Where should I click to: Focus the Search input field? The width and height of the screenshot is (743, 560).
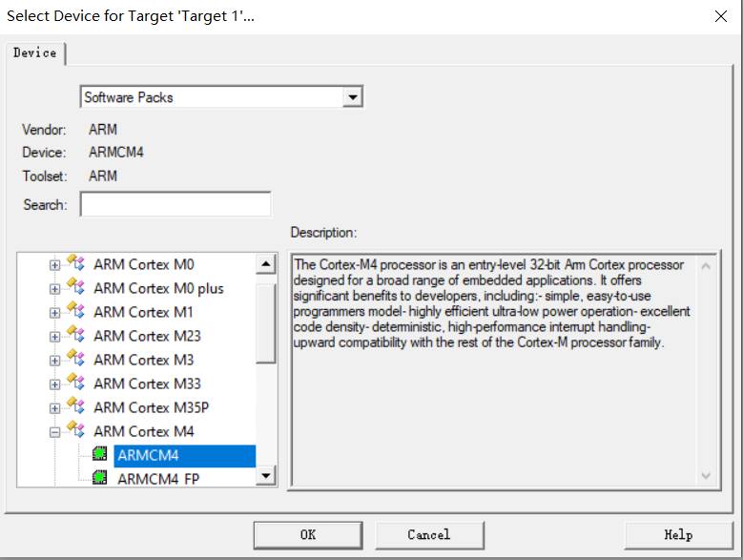pyautogui.click(x=175, y=204)
